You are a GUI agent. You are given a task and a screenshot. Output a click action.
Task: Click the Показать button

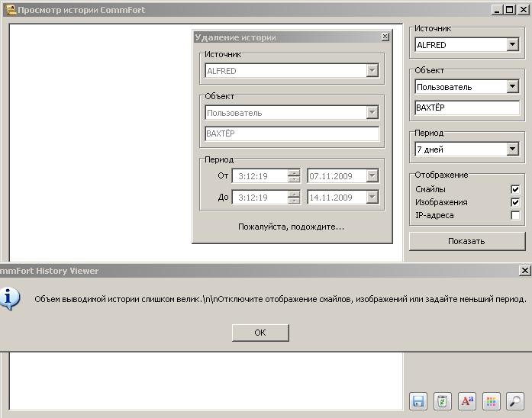click(x=466, y=241)
